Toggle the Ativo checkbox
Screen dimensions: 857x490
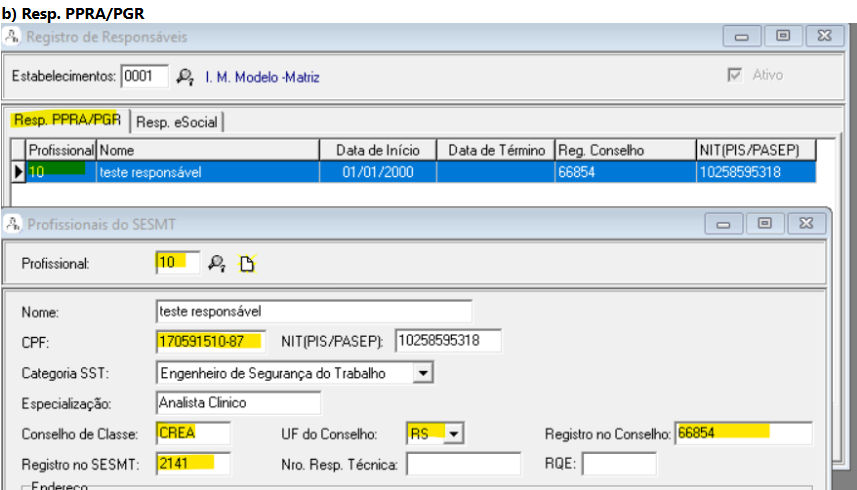[x=737, y=75]
